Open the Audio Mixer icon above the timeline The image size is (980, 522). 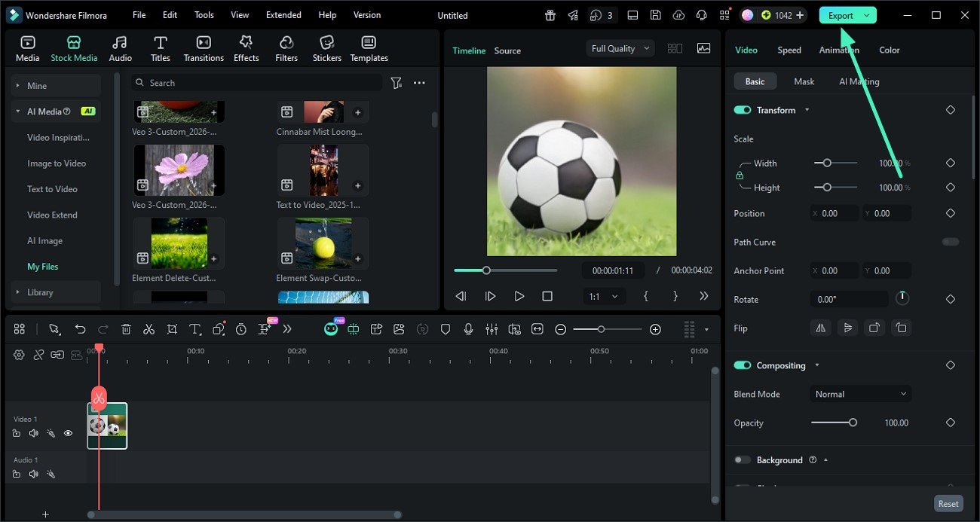point(492,329)
